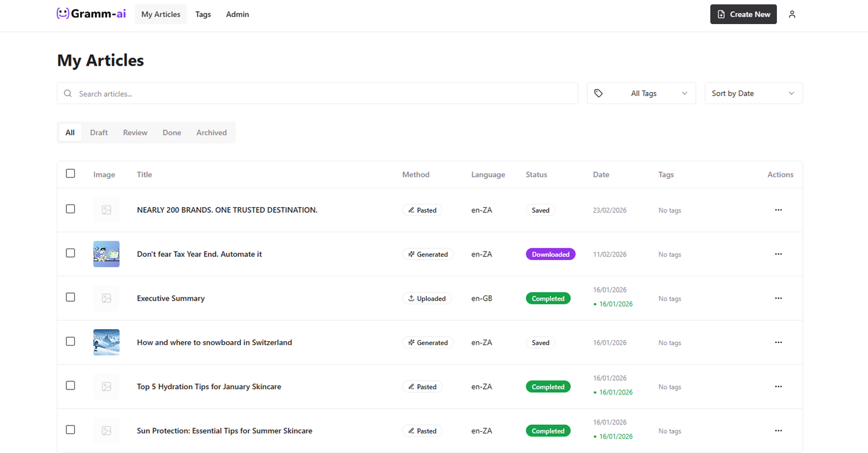The image size is (868, 453).
Task: Click the Method column header
Action: point(416,175)
